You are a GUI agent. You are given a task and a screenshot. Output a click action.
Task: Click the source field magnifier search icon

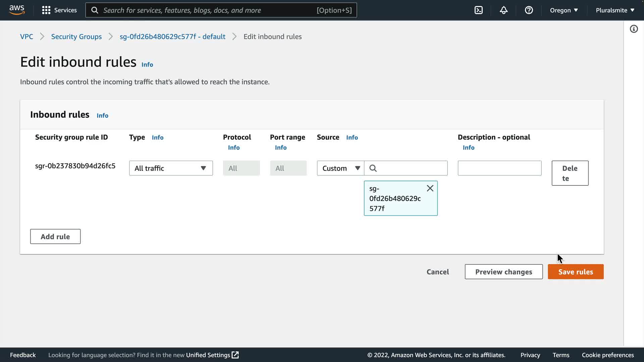click(x=373, y=168)
